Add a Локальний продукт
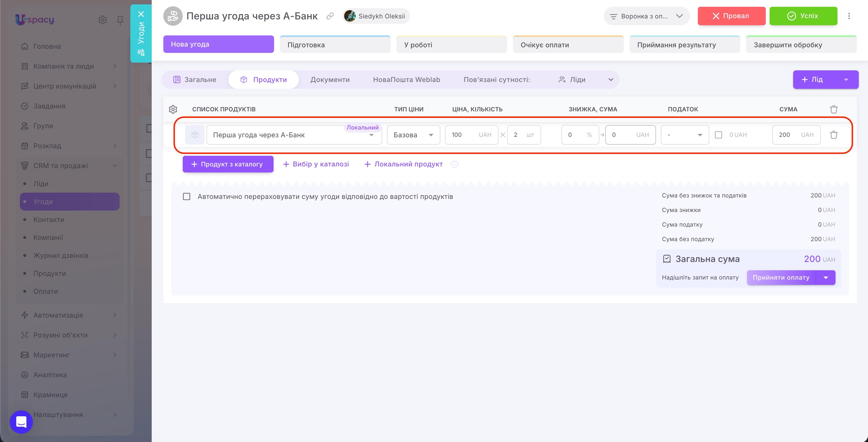The height and width of the screenshot is (442, 868). (403, 164)
